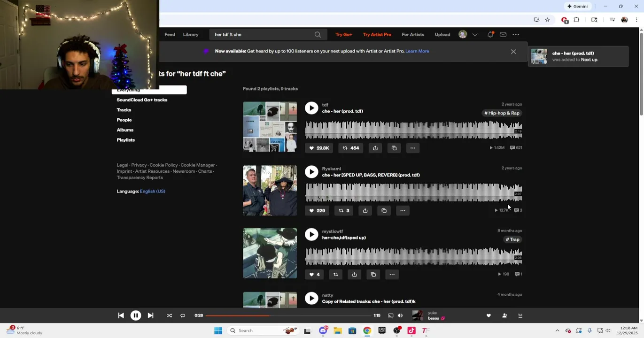This screenshot has width=644, height=338.
Task: Open the Library tab
Action: click(191, 34)
